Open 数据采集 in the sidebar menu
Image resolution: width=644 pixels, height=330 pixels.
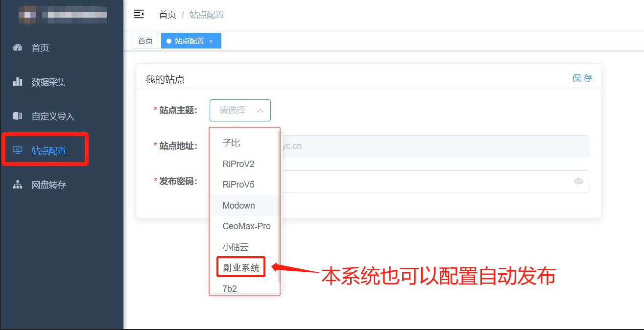click(x=49, y=82)
